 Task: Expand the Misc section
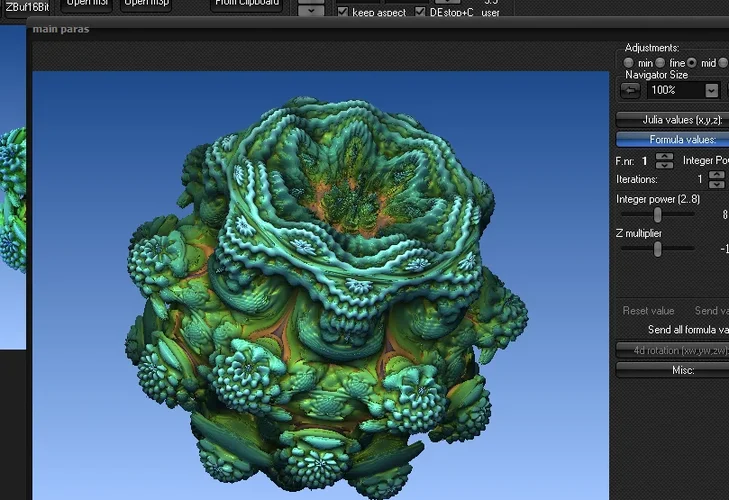(x=672, y=370)
